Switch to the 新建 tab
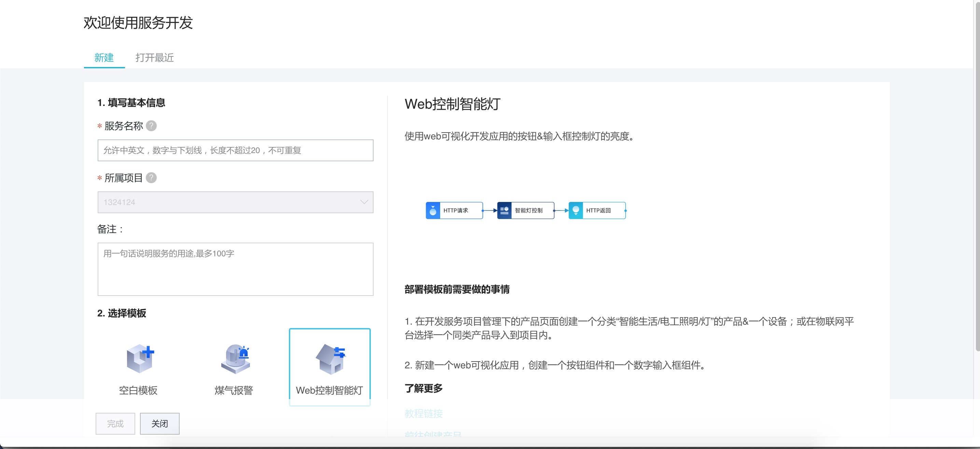The width and height of the screenshot is (980, 449). pyautogui.click(x=104, y=57)
